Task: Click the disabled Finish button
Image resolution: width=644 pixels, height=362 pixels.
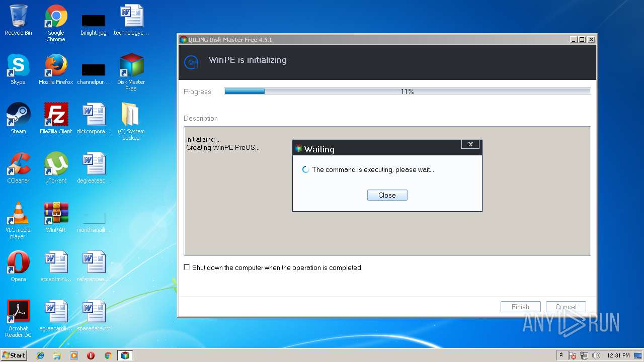Action: coord(520,307)
